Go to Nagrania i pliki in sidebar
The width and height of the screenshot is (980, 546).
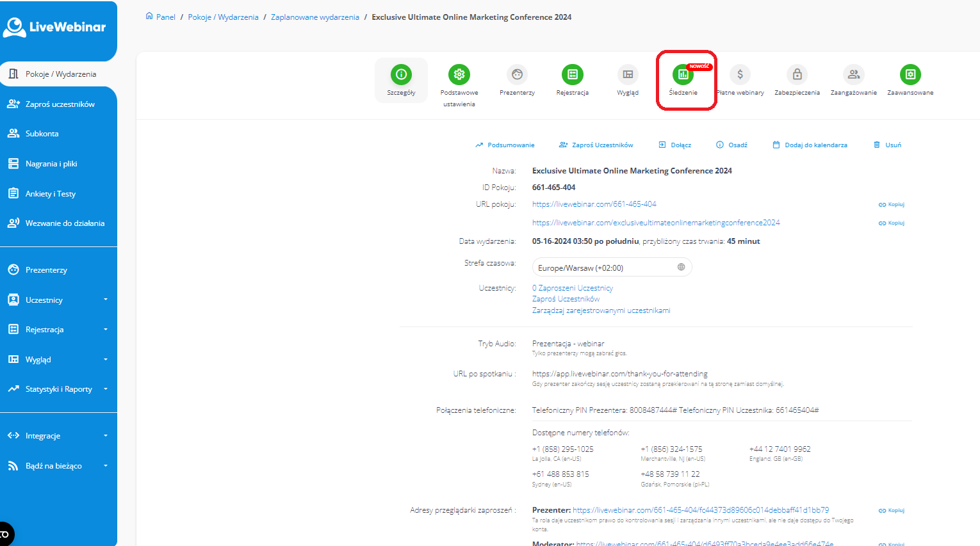point(51,164)
